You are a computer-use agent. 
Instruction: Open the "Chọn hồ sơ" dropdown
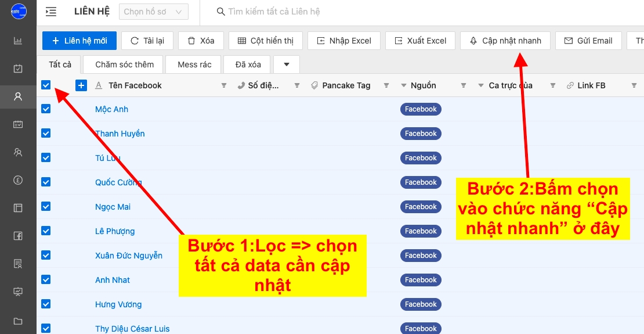click(153, 12)
